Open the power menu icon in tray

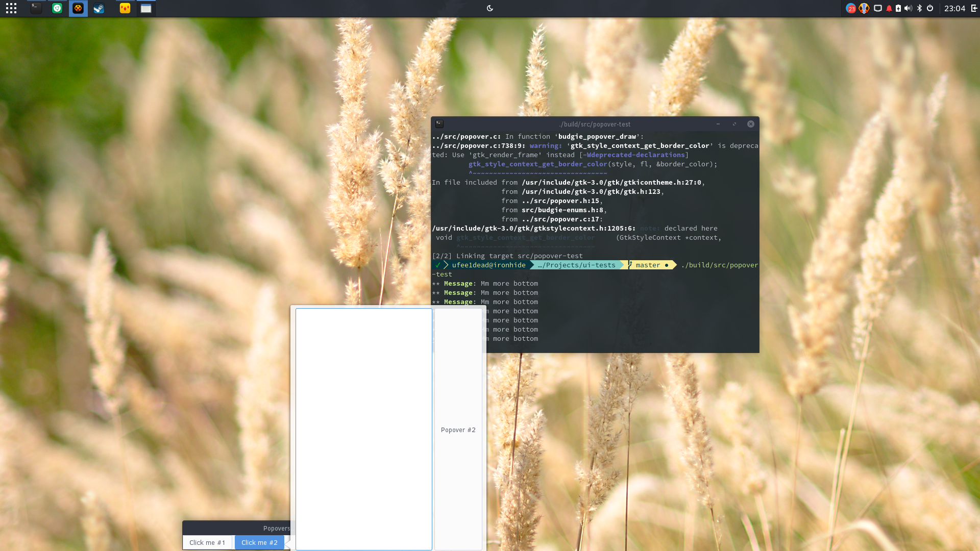[x=930, y=8]
